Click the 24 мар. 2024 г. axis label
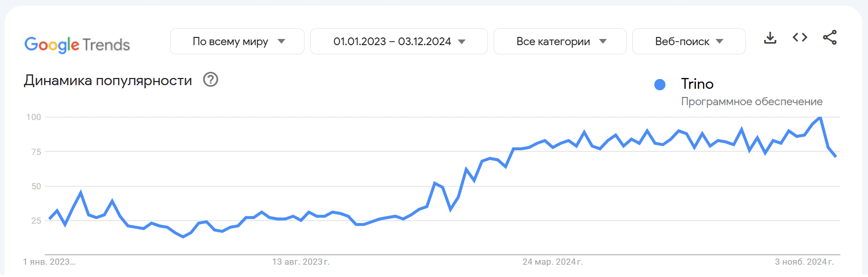Screen dimensions: 868x277 tap(552, 262)
